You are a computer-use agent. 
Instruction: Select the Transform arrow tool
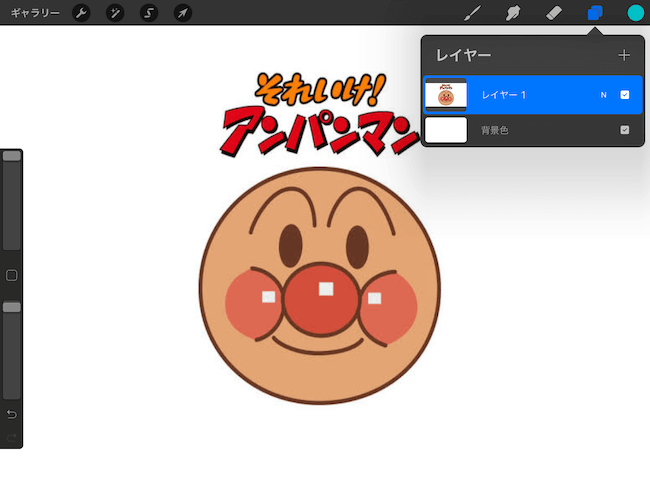tap(182, 13)
